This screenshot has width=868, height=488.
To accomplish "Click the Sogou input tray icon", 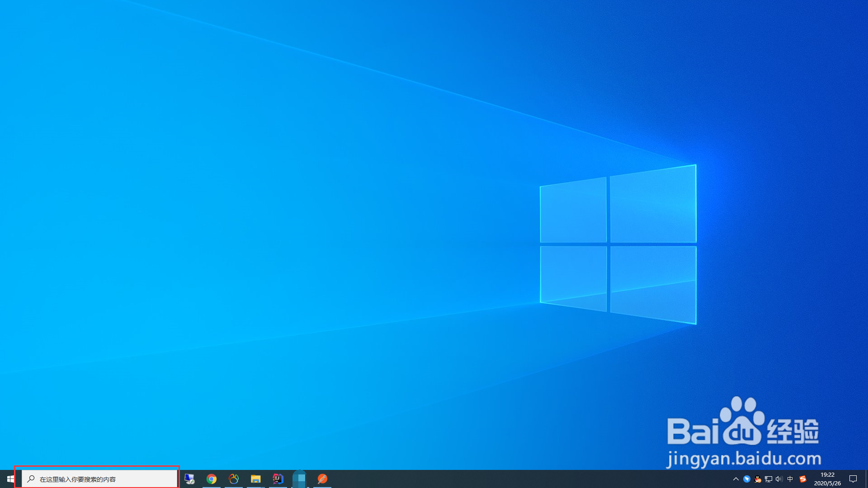I will 803,479.
